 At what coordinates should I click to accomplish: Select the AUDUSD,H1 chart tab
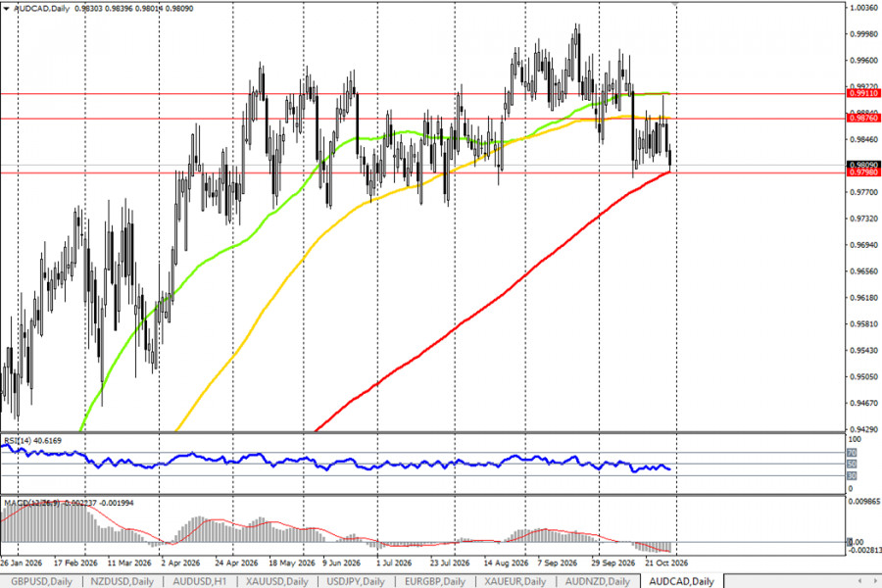[x=200, y=581]
